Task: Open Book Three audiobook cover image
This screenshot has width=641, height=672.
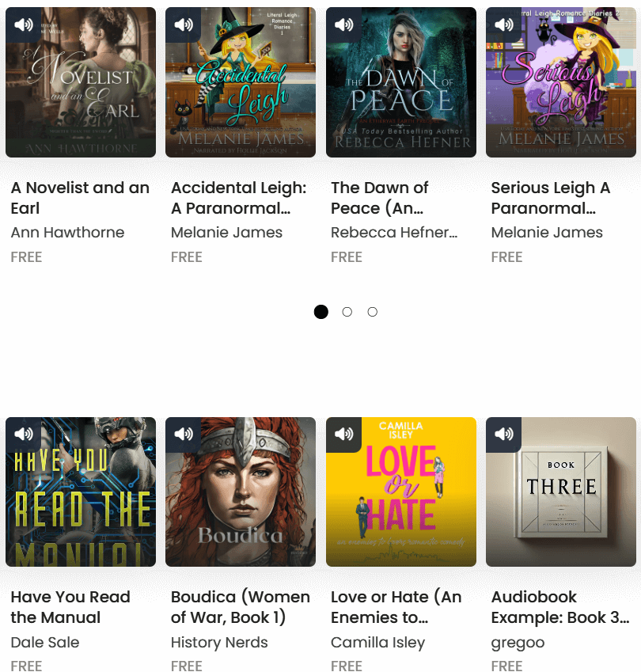Action: point(561,492)
